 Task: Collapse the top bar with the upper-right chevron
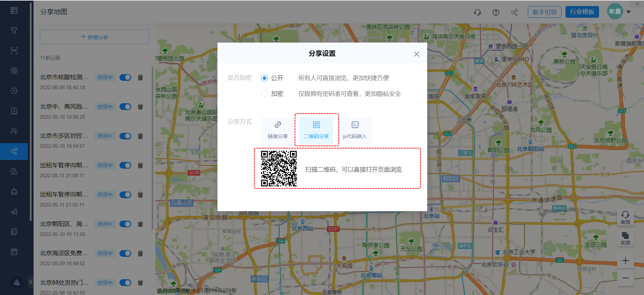click(637, 4)
